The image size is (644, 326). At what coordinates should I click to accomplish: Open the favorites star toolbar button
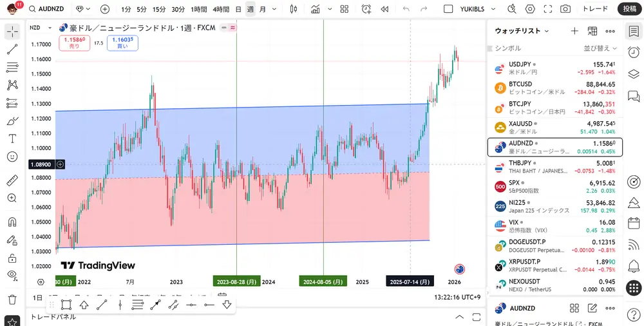click(12, 322)
